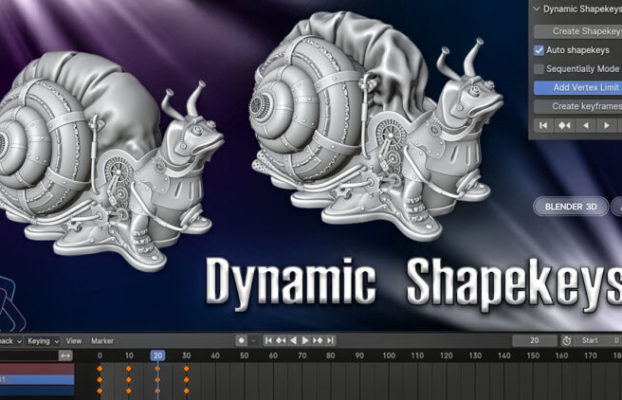Image resolution: width=622 pixels, height=400 pixels.
Task: Click frame number 10 on timeline ruler
Action: (129, 356)
